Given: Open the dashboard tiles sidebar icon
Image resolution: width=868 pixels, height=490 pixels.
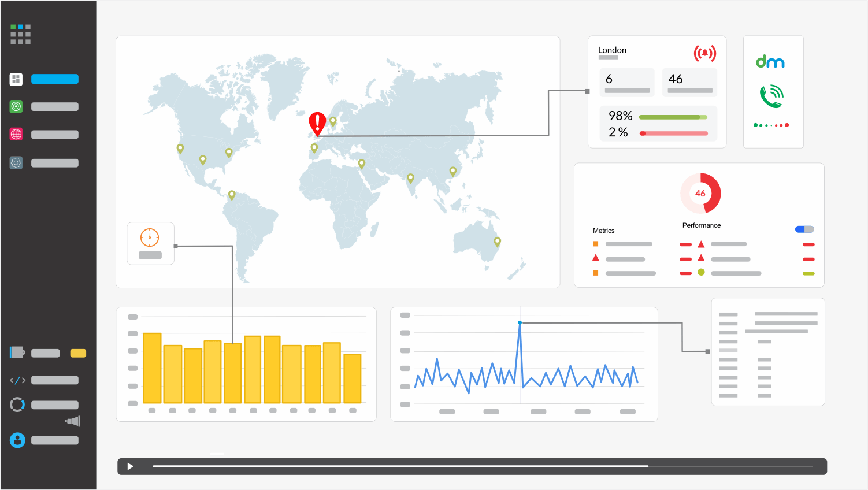Looking at the screenshot, I should (16, 79).
